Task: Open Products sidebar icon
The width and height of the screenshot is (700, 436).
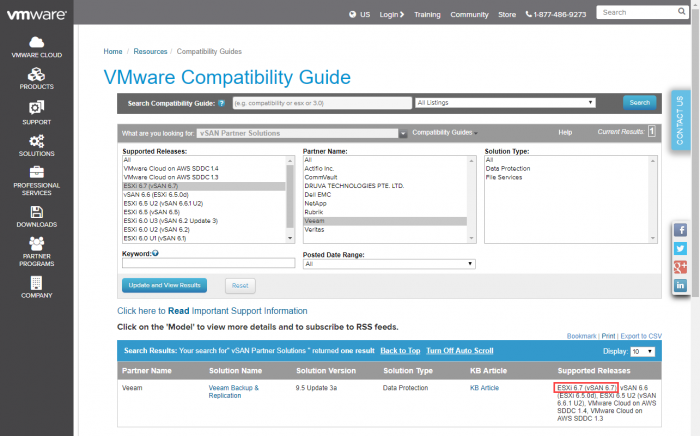Action: point(37,74)
